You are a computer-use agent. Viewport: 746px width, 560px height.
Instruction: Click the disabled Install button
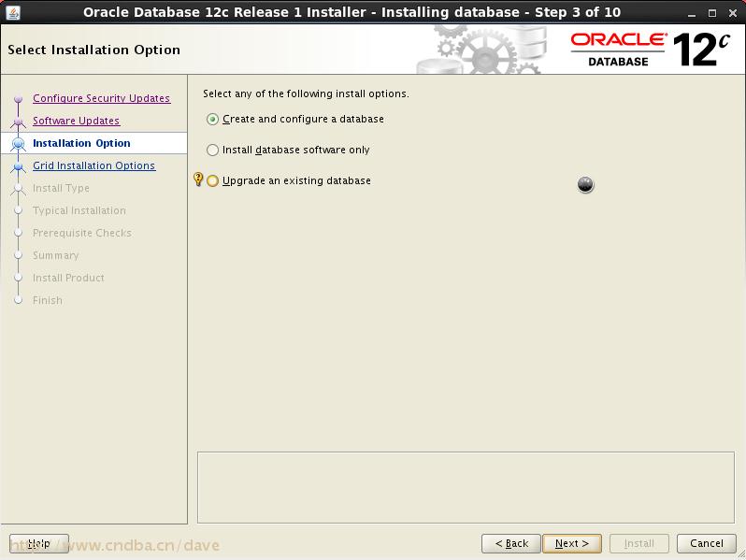tap(638, 543)
